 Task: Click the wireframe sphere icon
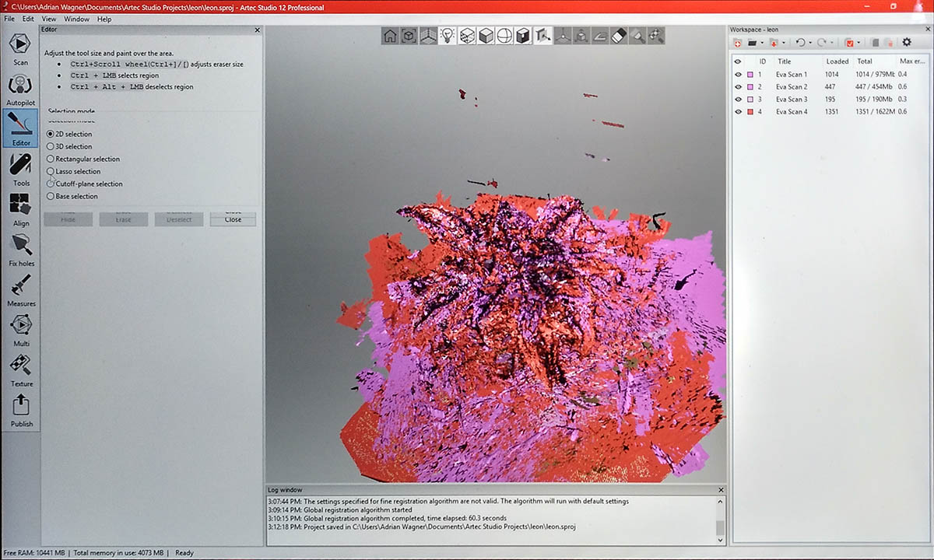pyautogui.click(x=504, y=36)
